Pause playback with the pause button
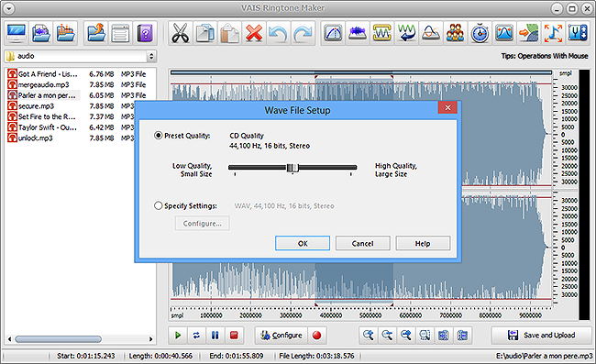The width and height of the screenshot is (596, 364). (215, 336)
